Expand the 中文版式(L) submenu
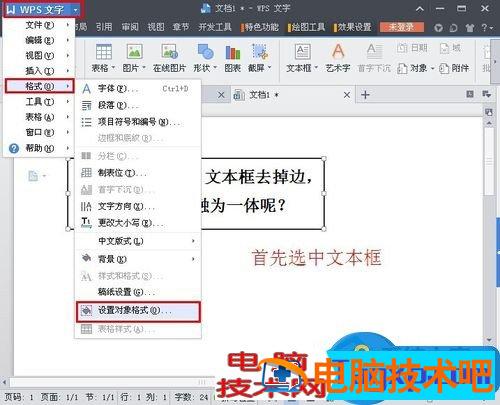Viewport: 500px width, 405px height. click(138, 241)
